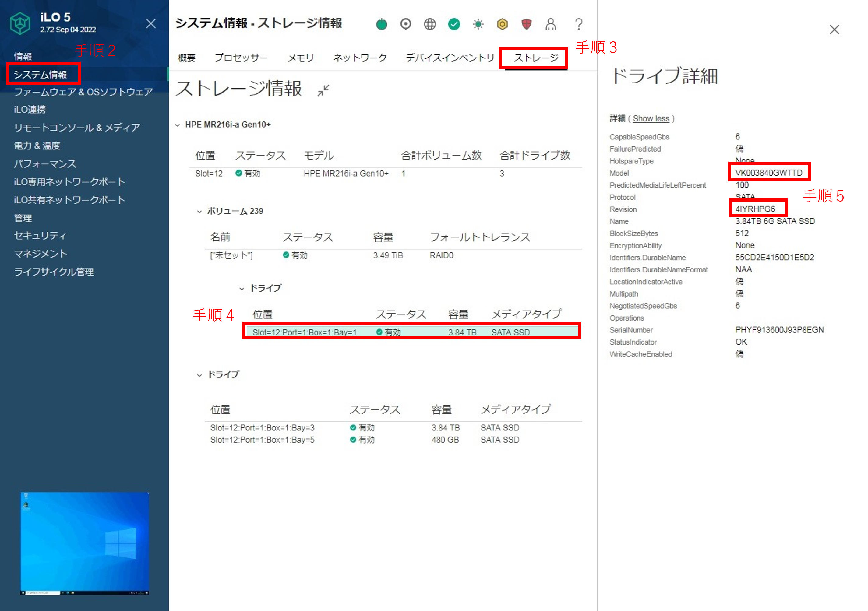868x611 pixels.
Task: Click the DurableName value 55CD2E4150D1E5D2
Action: [774, 257]
